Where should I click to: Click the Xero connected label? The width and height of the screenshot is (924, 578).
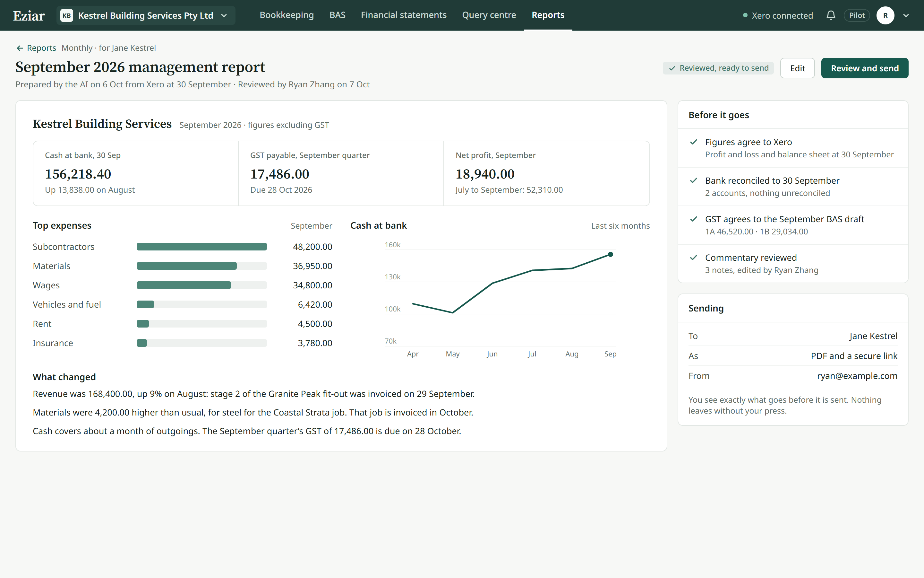coord(782,16)
